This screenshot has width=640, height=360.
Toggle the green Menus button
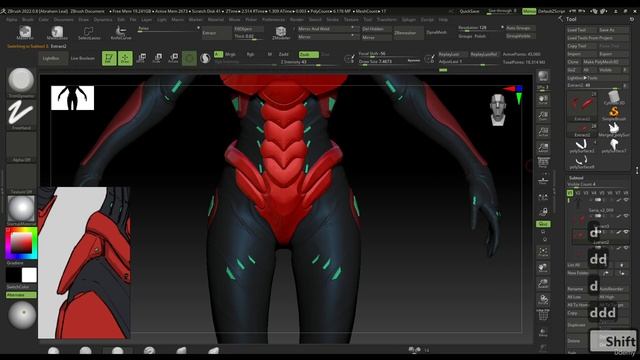point(529,11)
